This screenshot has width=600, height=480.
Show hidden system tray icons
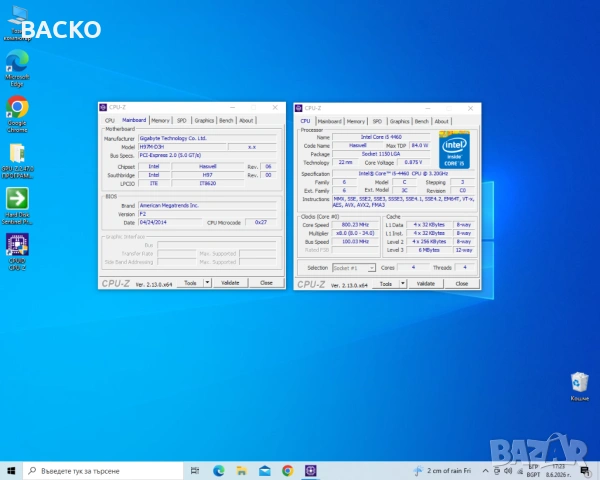click(x=486, y=471)
